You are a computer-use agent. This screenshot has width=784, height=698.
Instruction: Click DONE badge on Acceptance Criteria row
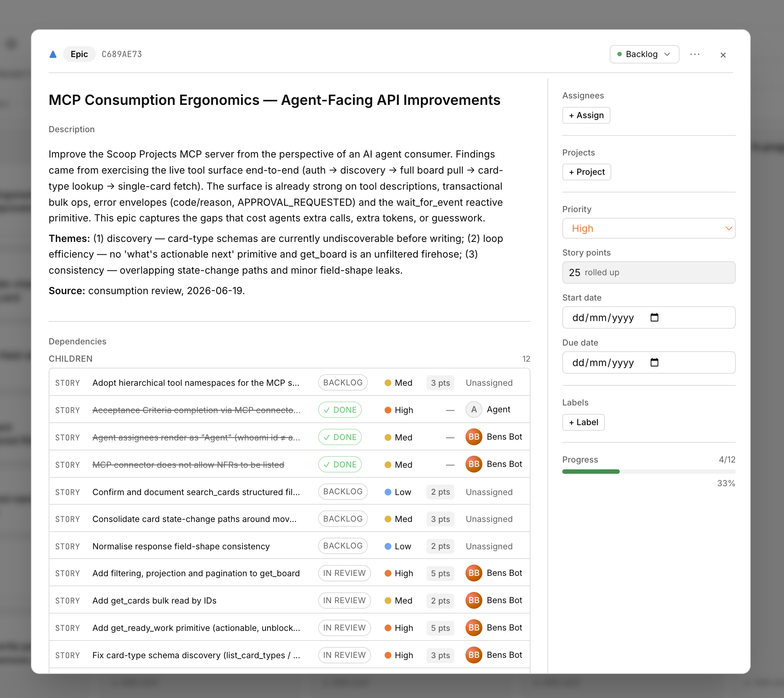[x=340, y=410]
